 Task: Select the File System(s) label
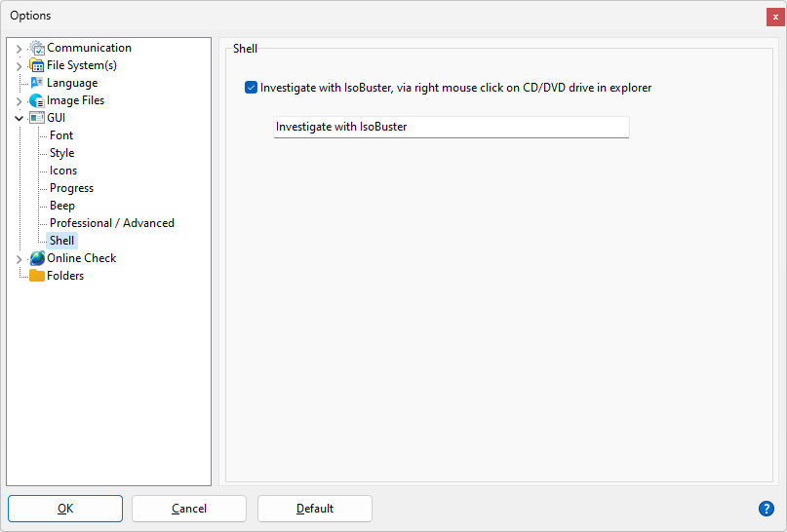[82, 65]
